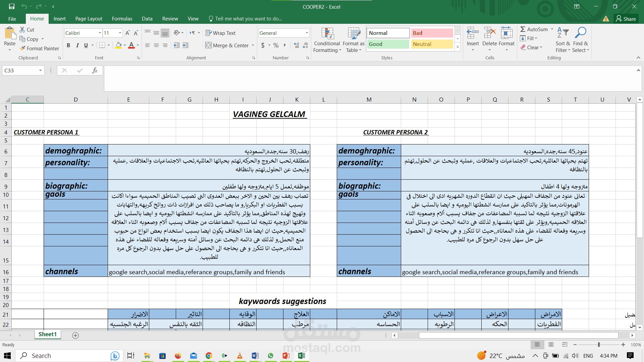This screenshot has width=644, height=362.
Task: Center text horizontally in cell
Action: click(x=156, y=45)
